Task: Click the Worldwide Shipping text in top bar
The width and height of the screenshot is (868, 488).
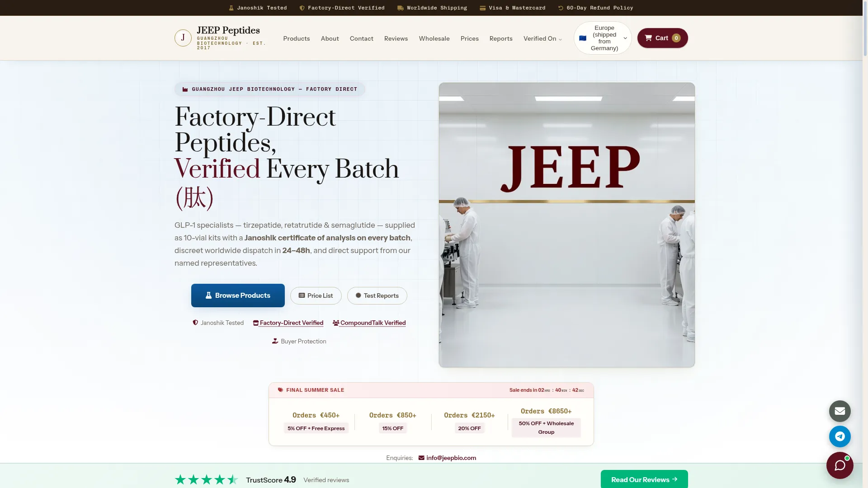Action: 437,8
